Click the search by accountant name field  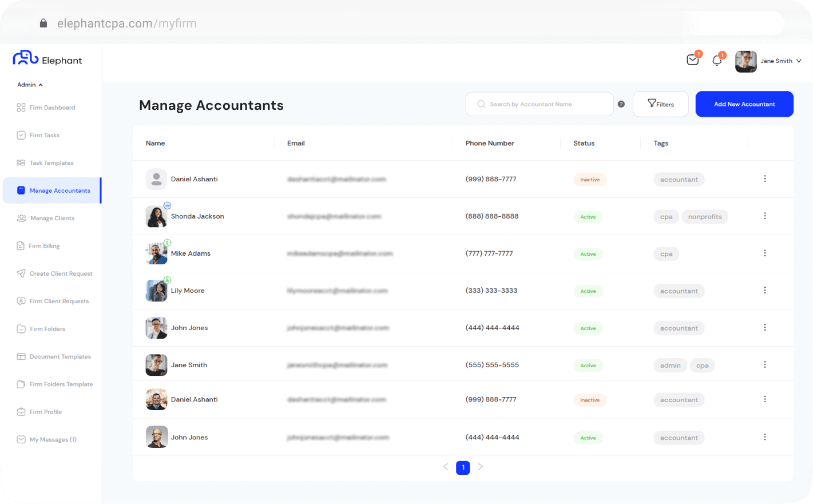[x=539, y=104]
